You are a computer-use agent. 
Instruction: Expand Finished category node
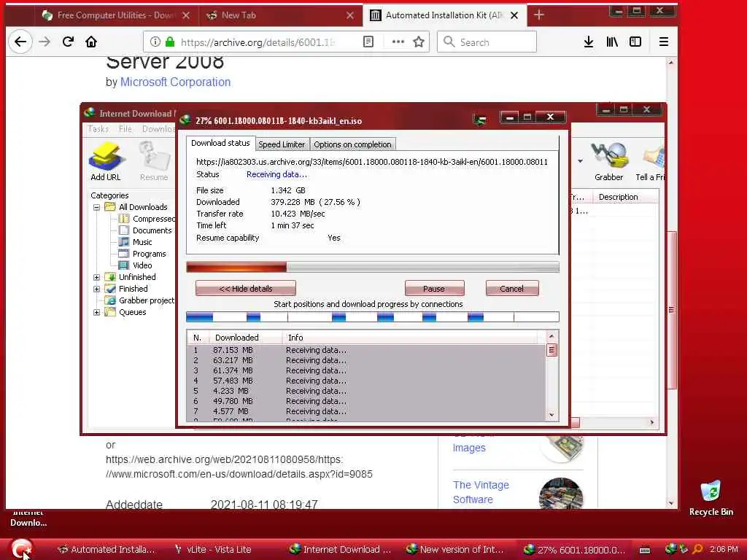pyautogui.click(x=97, y=289)
